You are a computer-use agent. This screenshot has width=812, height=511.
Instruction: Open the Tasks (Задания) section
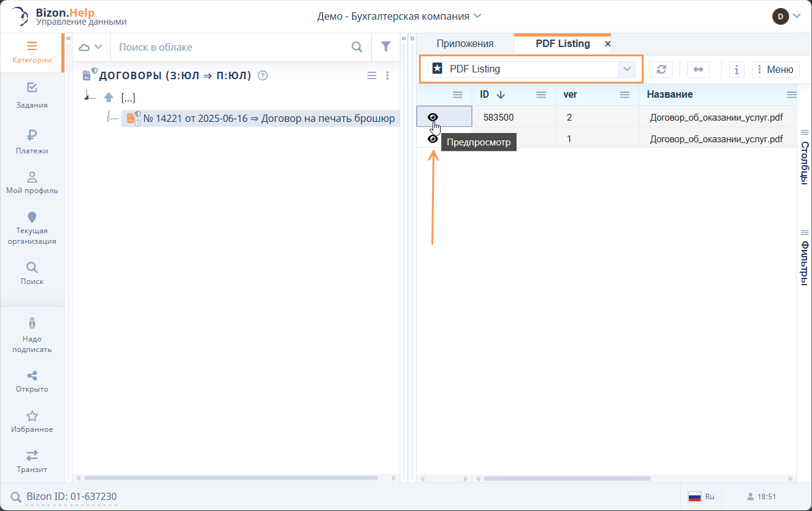(x=32, y=95)
